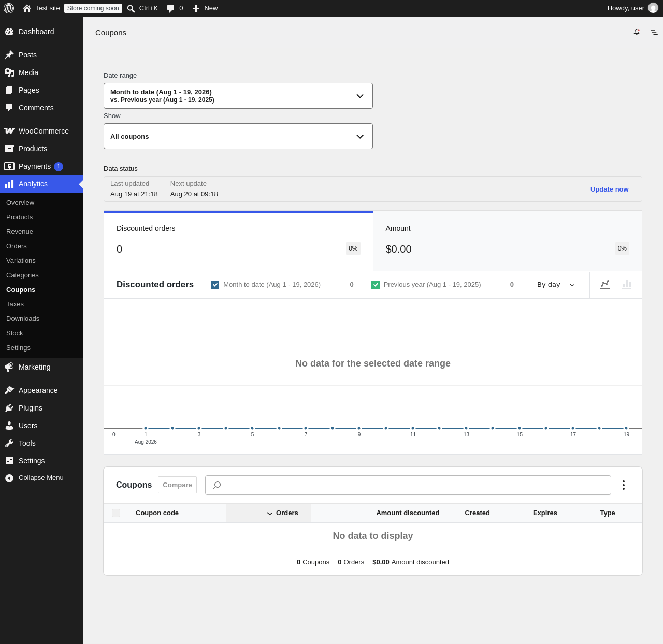
Task: Select the chart data point for day 9
Action: click(x=359, y=428)
